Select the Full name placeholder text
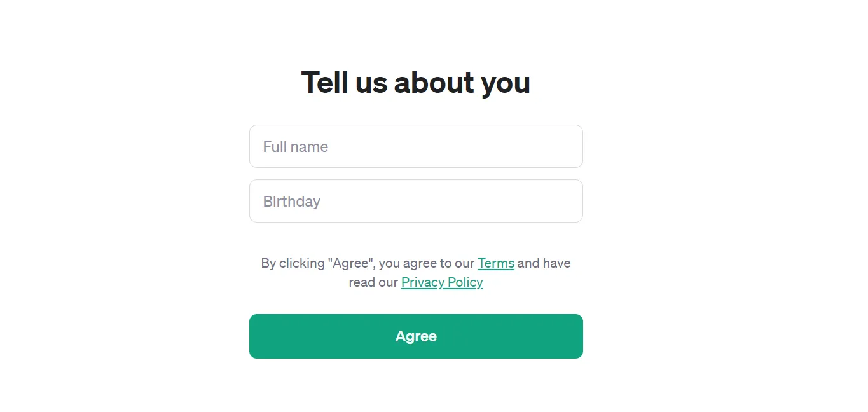 [x=296, y=147]
